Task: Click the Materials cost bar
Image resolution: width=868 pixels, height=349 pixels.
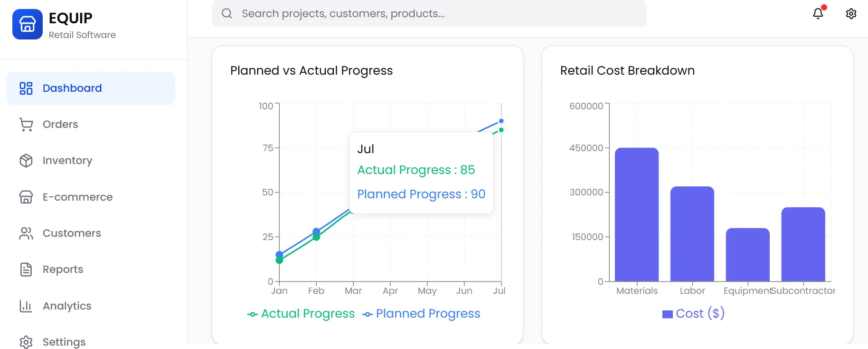Action: [x=636, y=215]
